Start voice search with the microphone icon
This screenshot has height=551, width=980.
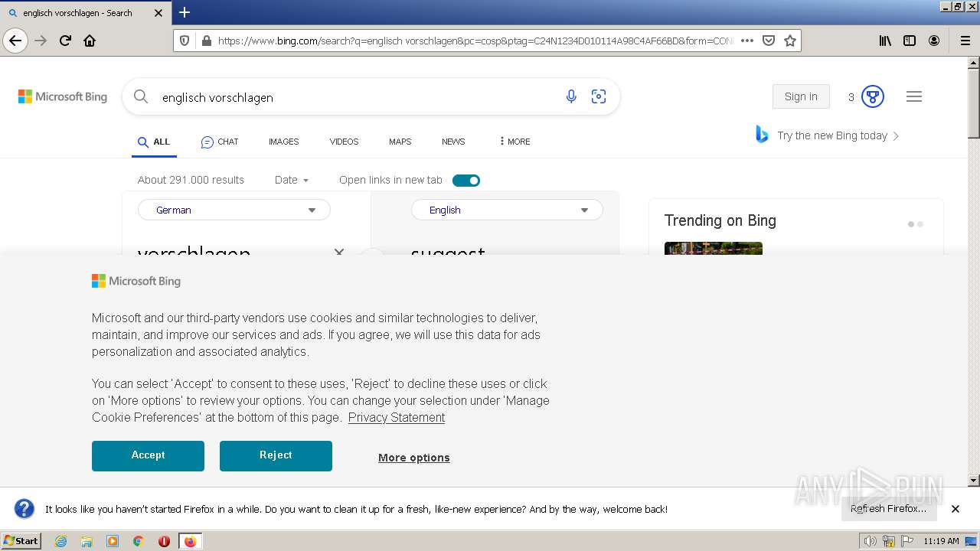[571, 96]
